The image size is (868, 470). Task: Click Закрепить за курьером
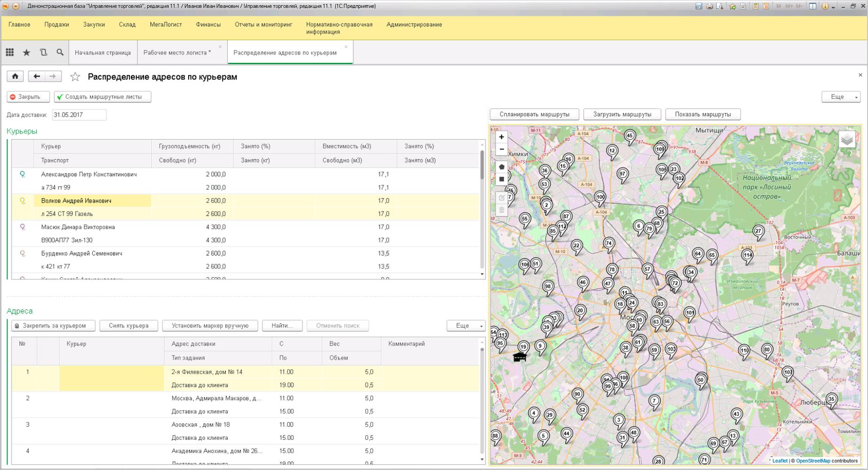pos(53,325)
